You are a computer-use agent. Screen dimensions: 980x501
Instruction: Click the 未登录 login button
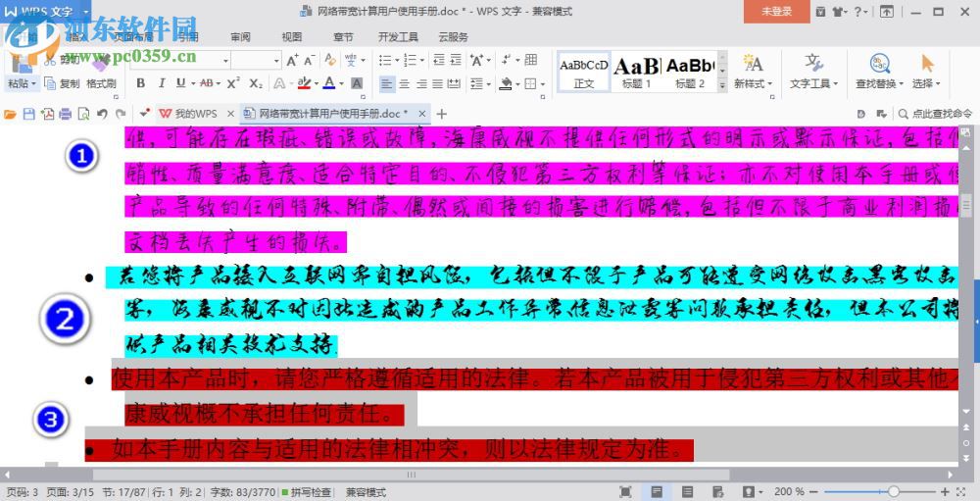tap(776, 11)
